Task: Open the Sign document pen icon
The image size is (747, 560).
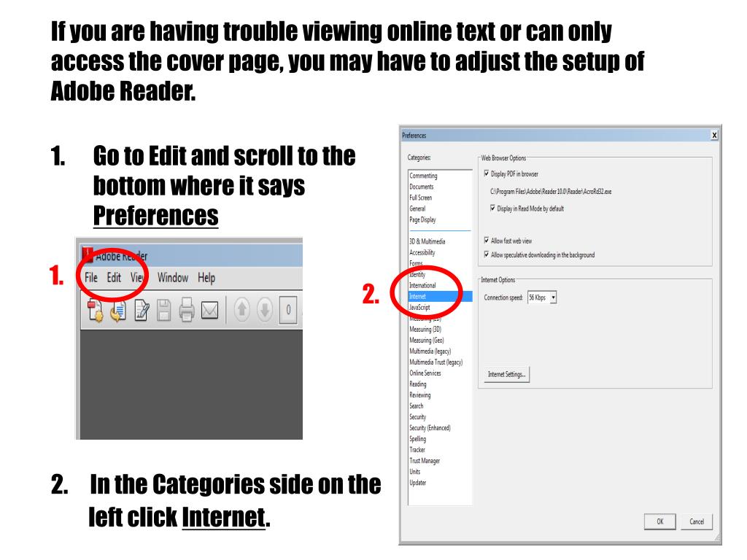Action: coord(142,311)
